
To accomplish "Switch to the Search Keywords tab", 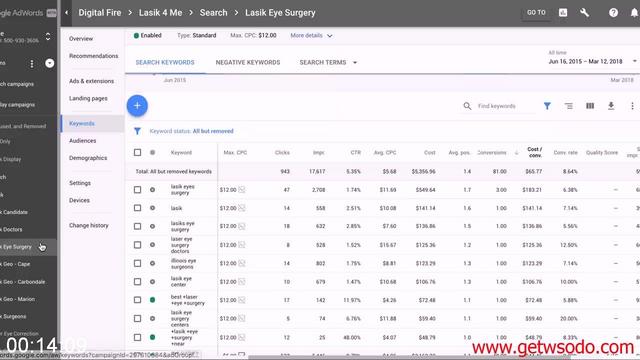I will pos(165,62).
